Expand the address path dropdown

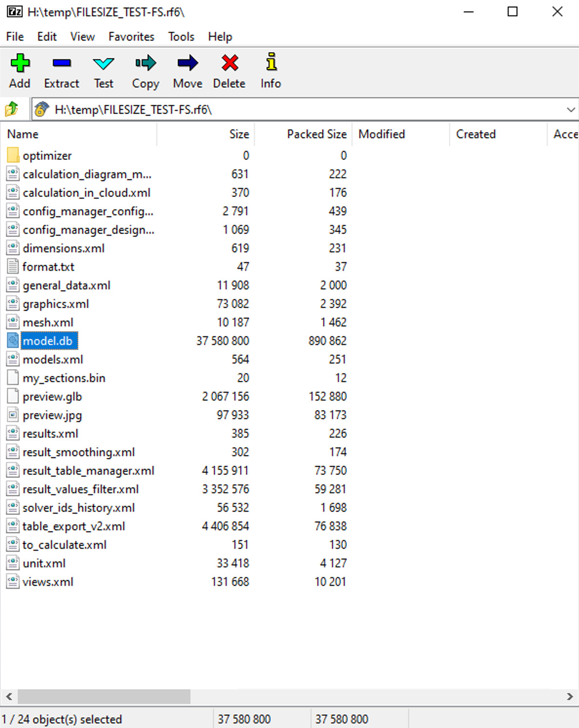click(x=570, y=110)
